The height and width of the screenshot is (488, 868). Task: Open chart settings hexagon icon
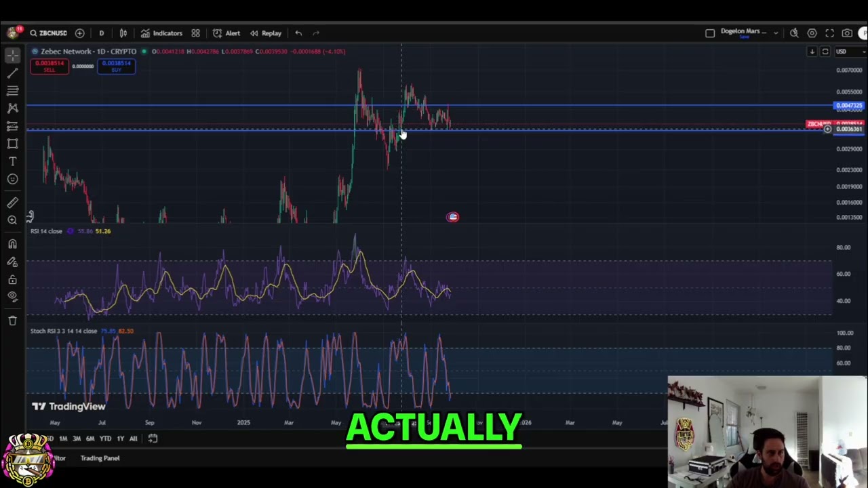pos(812,33)
